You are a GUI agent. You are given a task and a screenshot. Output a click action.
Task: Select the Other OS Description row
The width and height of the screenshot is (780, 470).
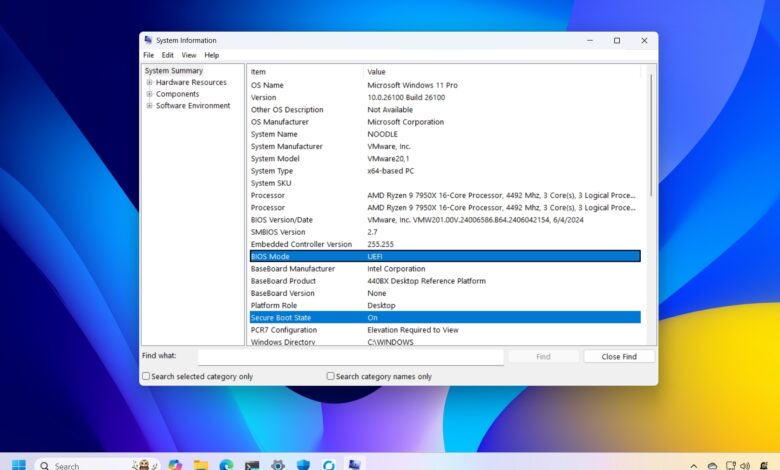click(445, 109)
